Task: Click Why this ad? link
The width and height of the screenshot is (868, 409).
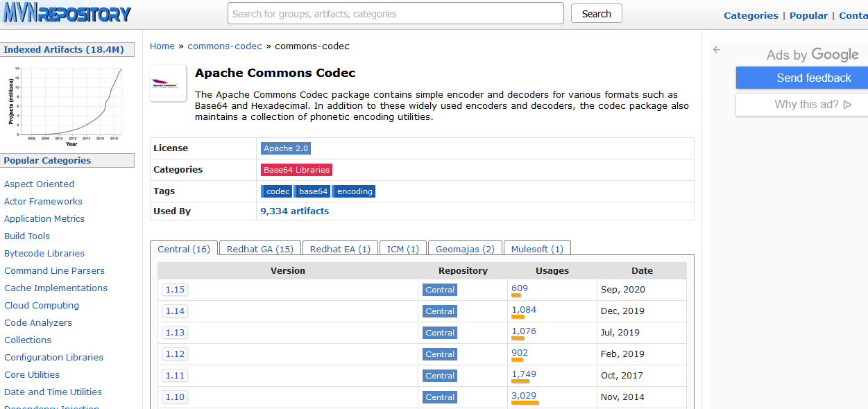Action: 806,105
